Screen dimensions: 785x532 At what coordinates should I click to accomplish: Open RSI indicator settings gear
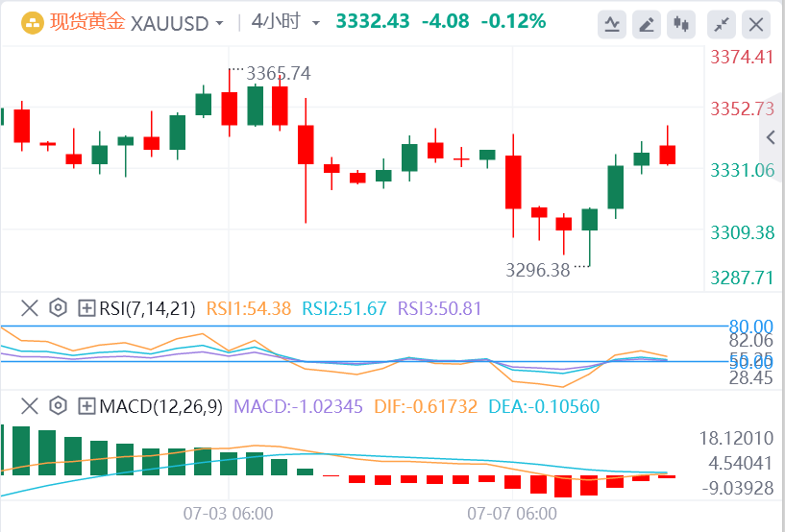pyautogui.click(x=58, y=308)
